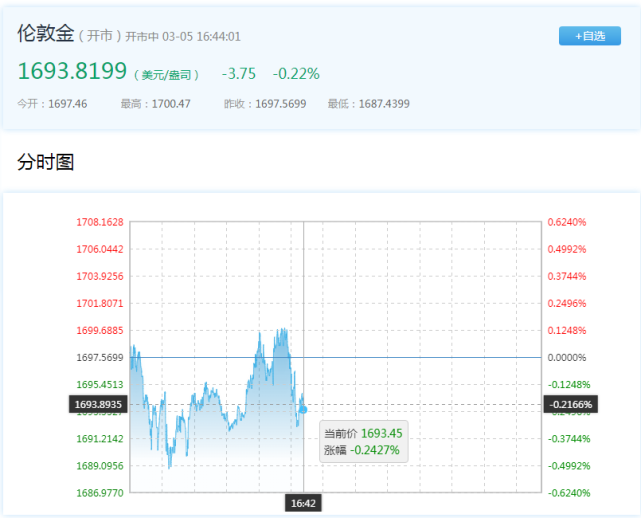Click y-axis label 1689.0956
This screenshot has width=641, height=518.
[100, 466]
